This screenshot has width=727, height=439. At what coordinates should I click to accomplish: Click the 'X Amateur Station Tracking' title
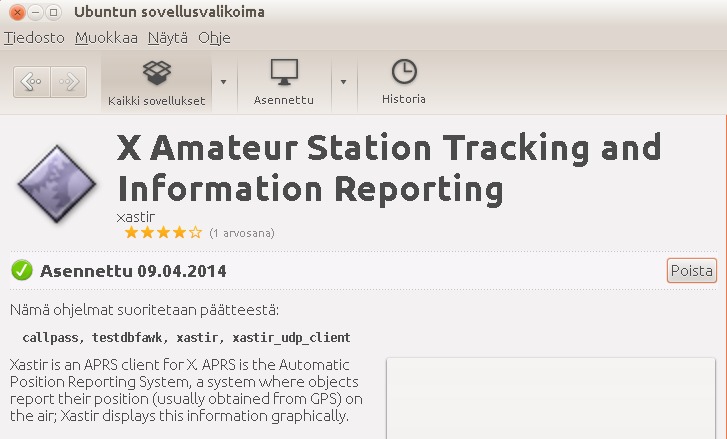(389, 168)
